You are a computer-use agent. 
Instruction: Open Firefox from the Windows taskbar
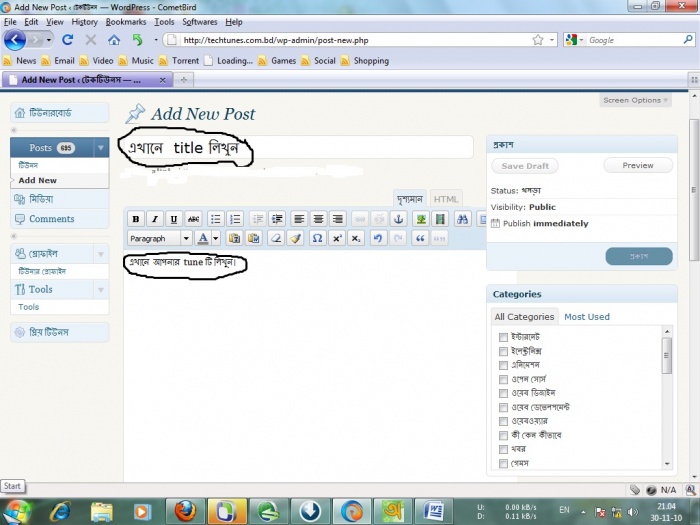(186, 511)
